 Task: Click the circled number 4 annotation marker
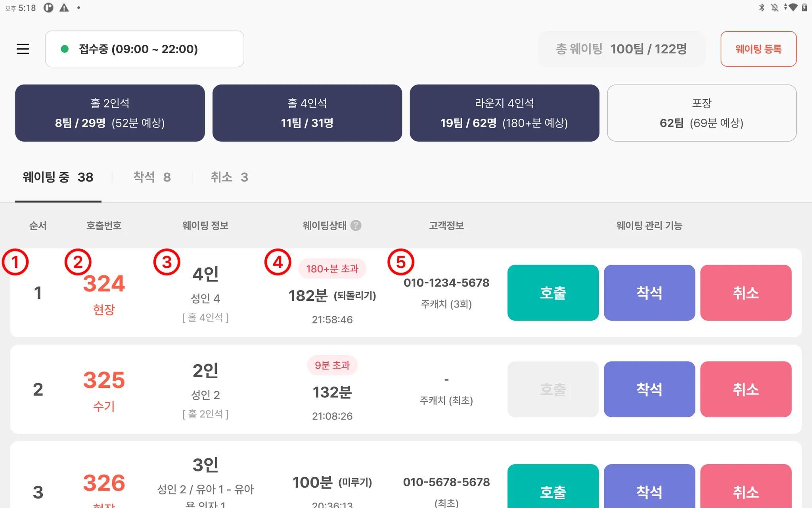tap(278, 262)
